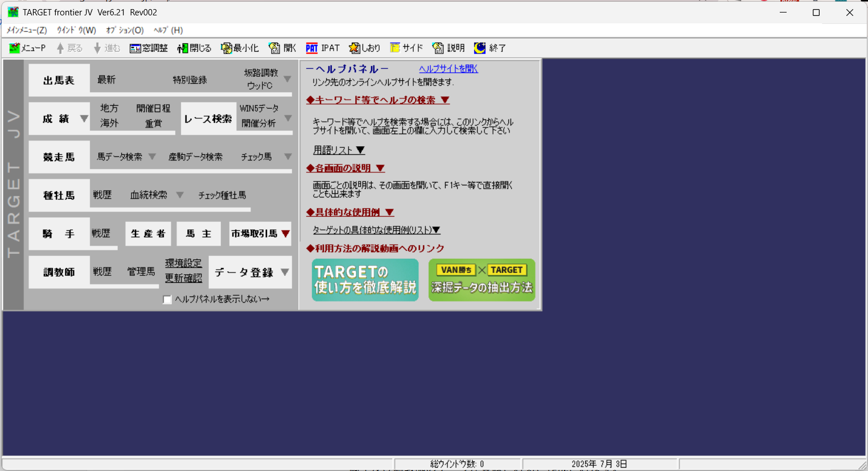
Task: Click the 種牡馬 button
Action: (x=59, y=195)
